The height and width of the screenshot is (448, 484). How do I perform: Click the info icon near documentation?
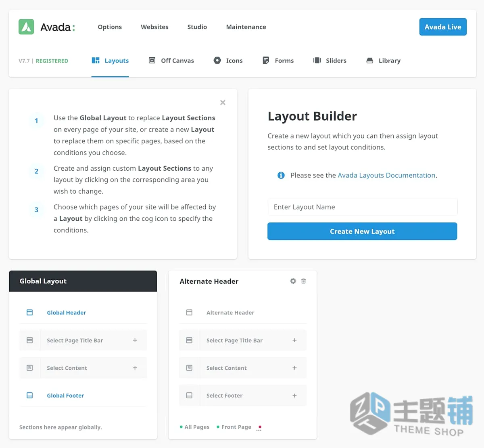coord(281,175)
